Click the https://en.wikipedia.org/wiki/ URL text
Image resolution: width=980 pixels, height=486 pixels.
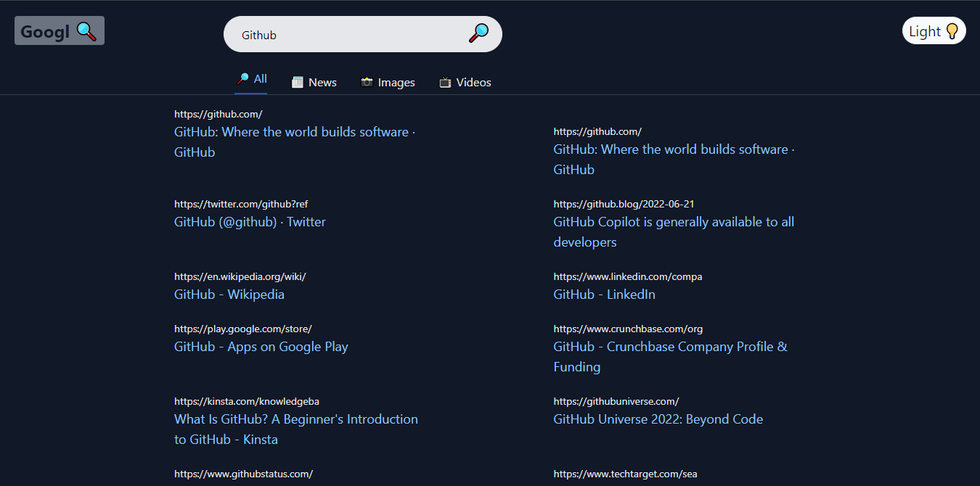[240, 277]
